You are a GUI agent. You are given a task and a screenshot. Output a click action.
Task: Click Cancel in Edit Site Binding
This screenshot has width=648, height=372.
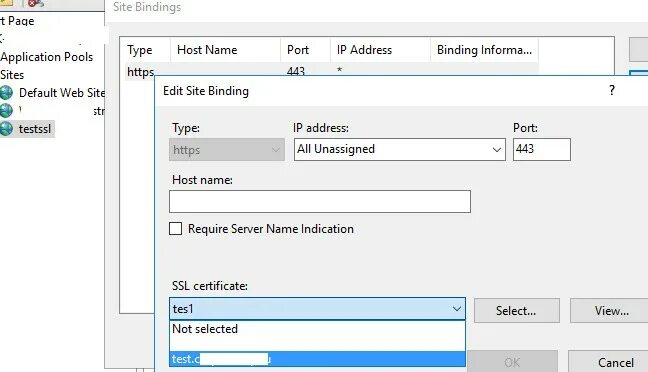coord(615,362)
